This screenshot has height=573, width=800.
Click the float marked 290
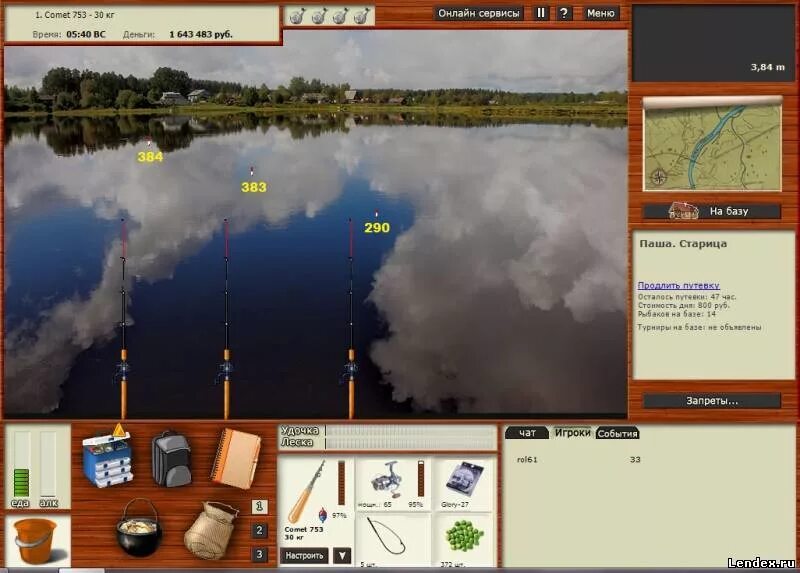pos(377,214)
